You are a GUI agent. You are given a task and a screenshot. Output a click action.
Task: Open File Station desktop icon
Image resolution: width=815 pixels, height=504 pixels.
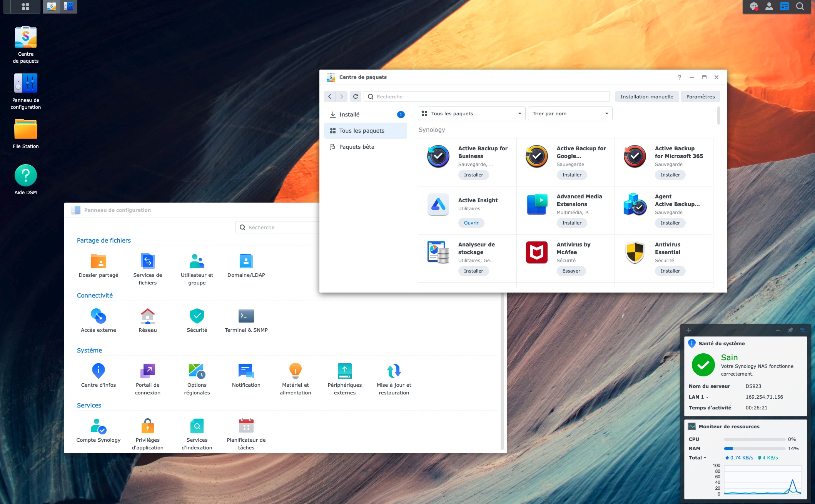tap(26, 134)
